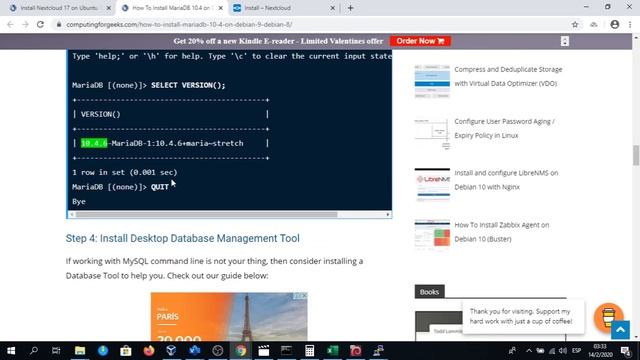Image resolution: width=640 pixels, height=360 pixels.
Task: Click the Password Aging article thumbnail
Action: 432,133
